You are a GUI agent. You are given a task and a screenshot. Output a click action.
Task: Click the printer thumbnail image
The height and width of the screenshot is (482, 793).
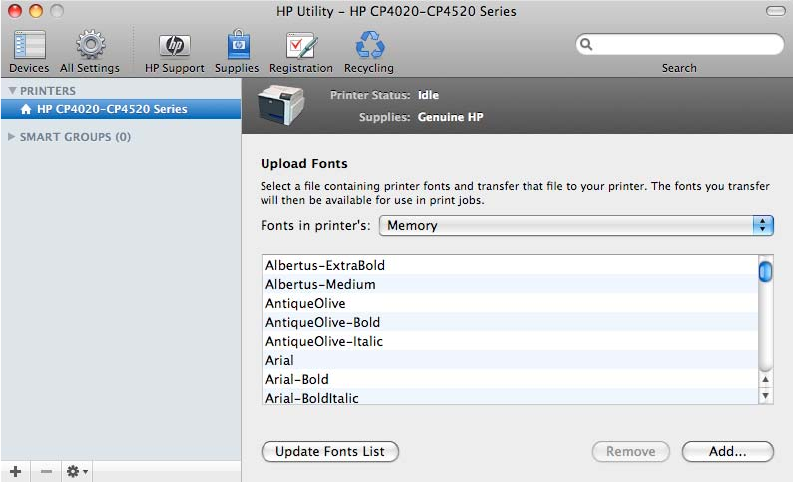tap(281, 105)
